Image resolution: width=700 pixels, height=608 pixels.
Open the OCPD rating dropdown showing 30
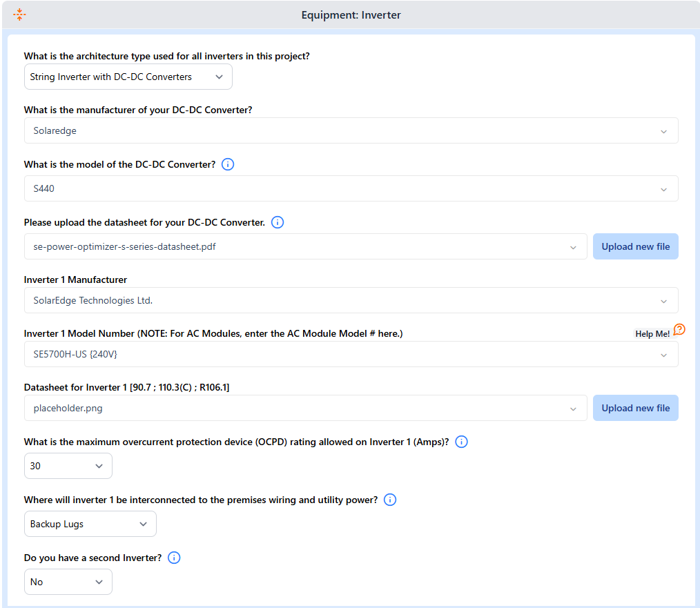pos(68,466)
